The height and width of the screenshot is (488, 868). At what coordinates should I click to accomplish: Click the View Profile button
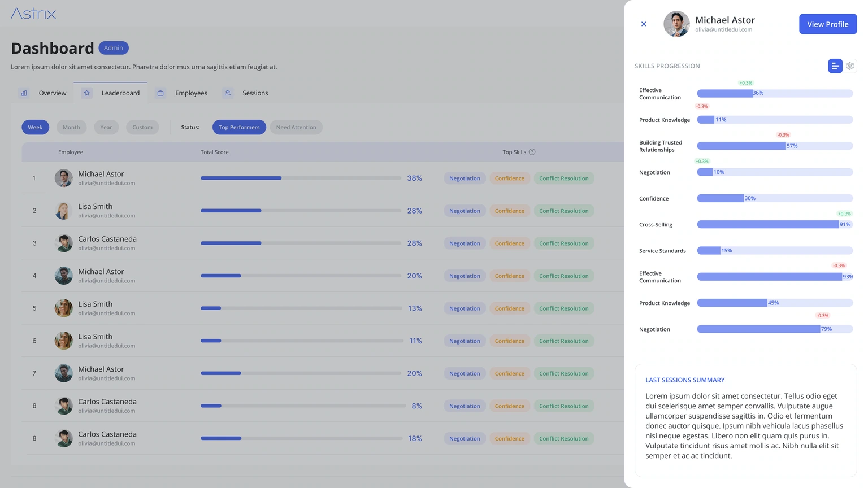[x=828, y=24]
